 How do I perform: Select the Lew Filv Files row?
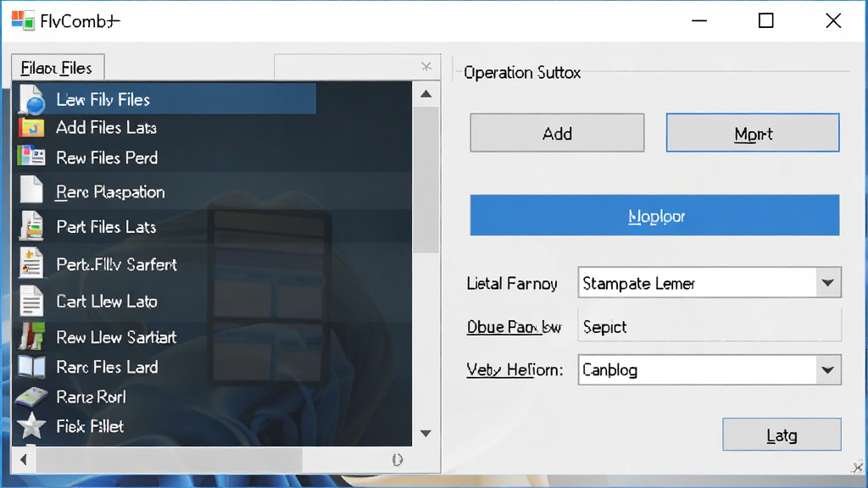coord(164,99)
